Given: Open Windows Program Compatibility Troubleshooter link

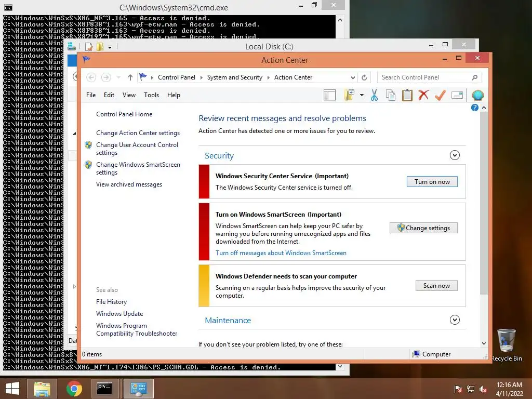Looking at the screenshot, I should click(x=137, y=329).
